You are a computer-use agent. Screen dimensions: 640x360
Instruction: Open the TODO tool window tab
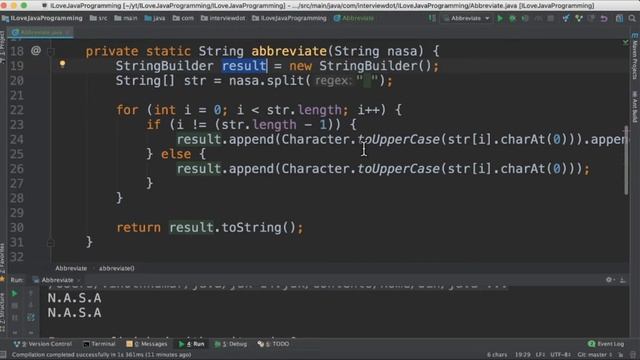tap(273, 344)
